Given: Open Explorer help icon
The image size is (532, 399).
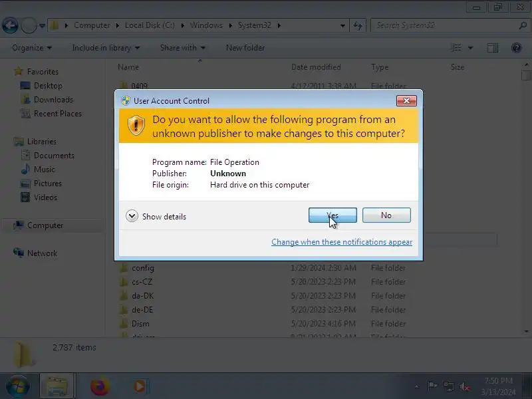Looking at the screenshot, I should click(517, 48).
